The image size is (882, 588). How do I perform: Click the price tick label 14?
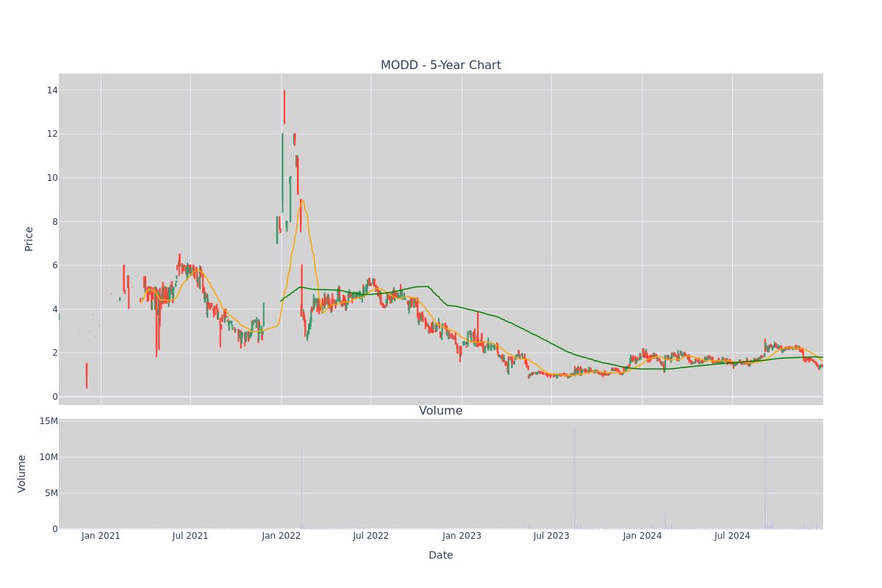tap(52, 90)
